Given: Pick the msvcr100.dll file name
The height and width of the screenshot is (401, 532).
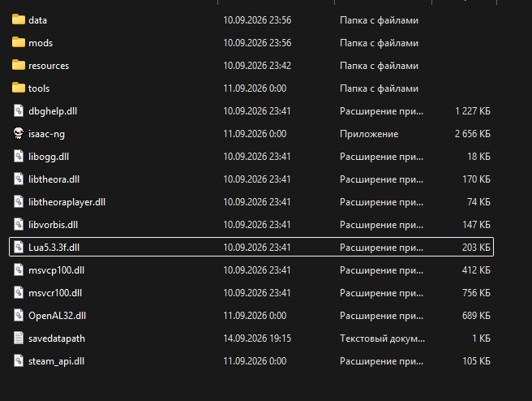Looking at the screenshot, I should pos(55,293).
